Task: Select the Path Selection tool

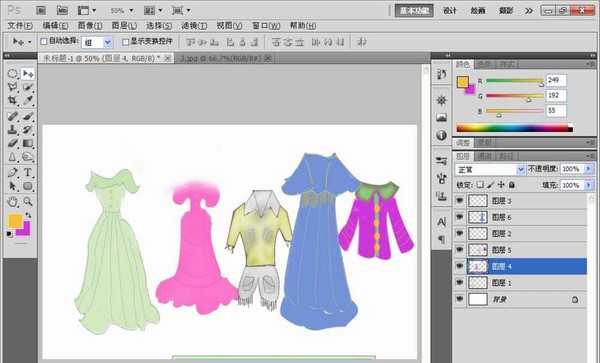Action: pyautogui.click(x=12, y=186)
